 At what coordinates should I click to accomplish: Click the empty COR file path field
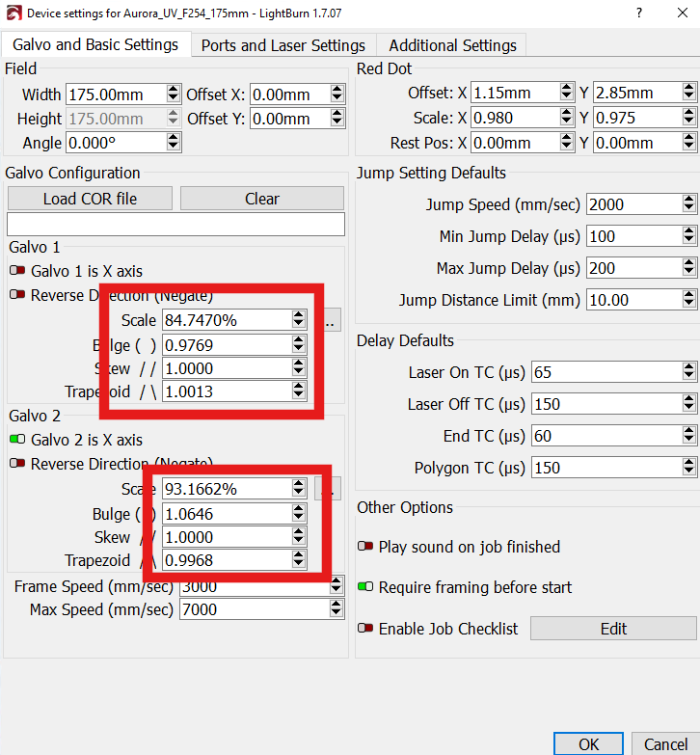(x=175, y=224)
